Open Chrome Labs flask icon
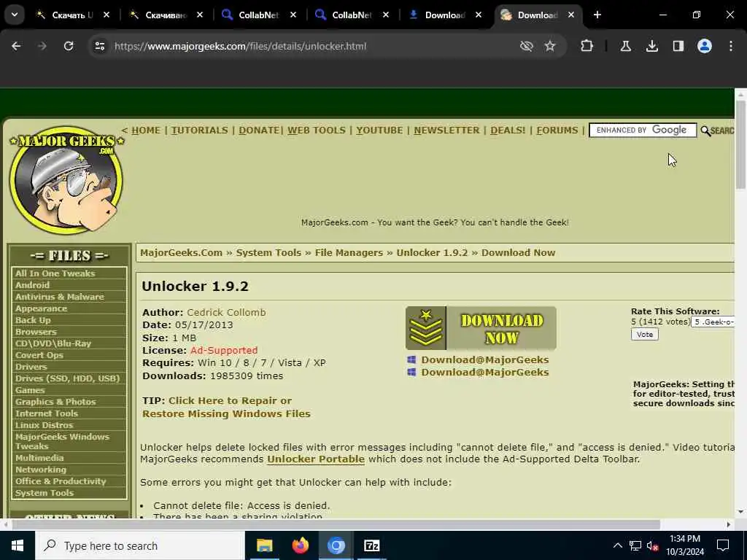 click(x=625, y=46)
